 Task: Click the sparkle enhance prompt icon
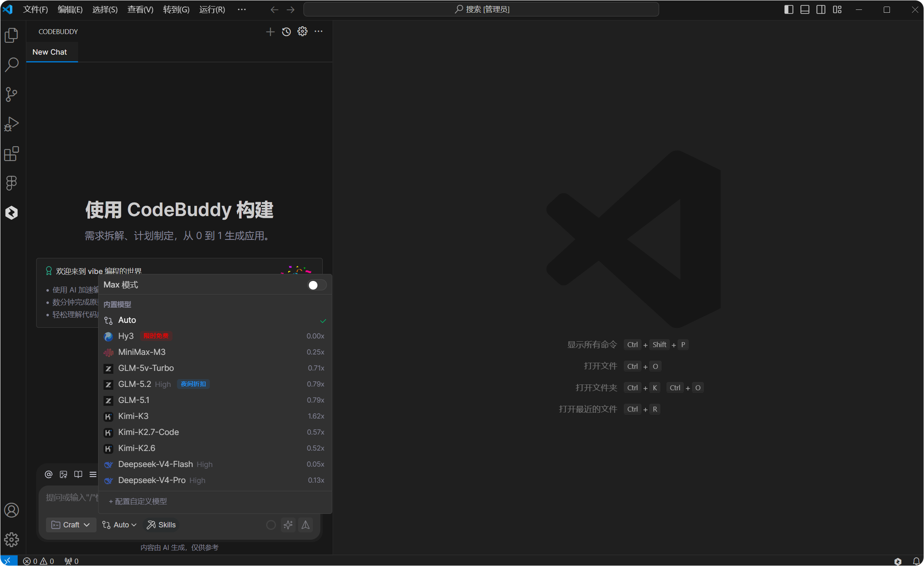coord(288,525)
